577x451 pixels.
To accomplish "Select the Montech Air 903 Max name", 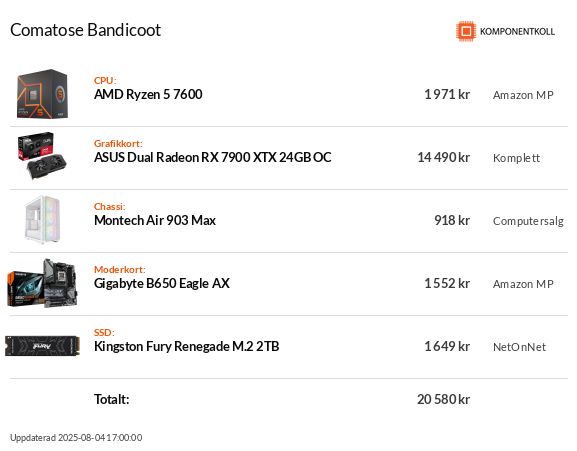I will [x=155, y=220].
